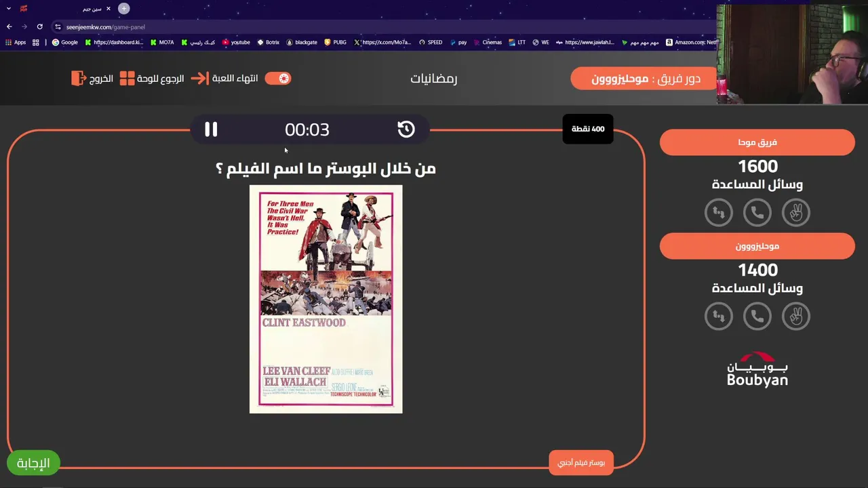Open the Cinemas bookmark
Screen dimensions: 868x488
tap(488, 42)
